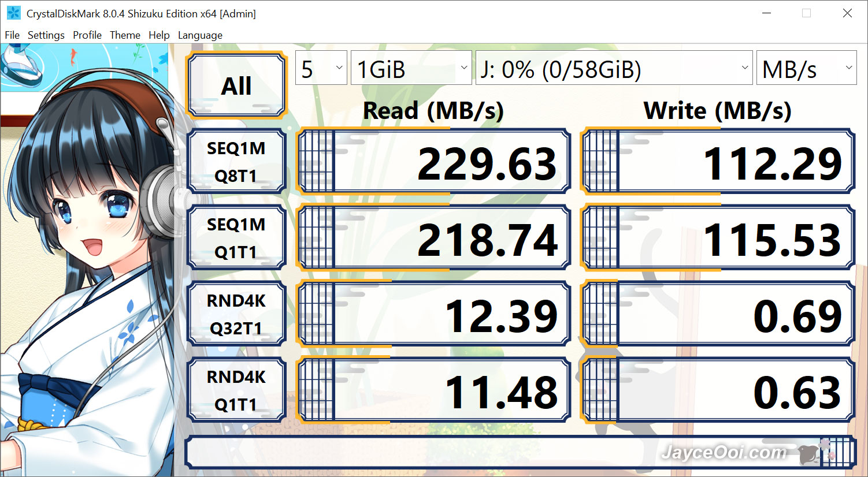868x477 pixels.
Task: Open the MB/s unit dropdown
Action: pyautogui.click(x=807, y=68)
